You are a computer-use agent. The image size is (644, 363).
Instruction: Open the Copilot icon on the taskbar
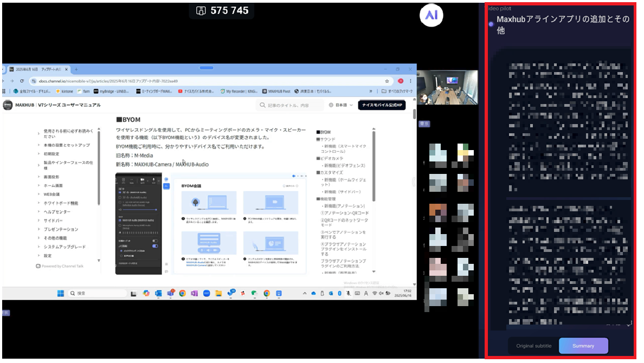tap(146, 293)
